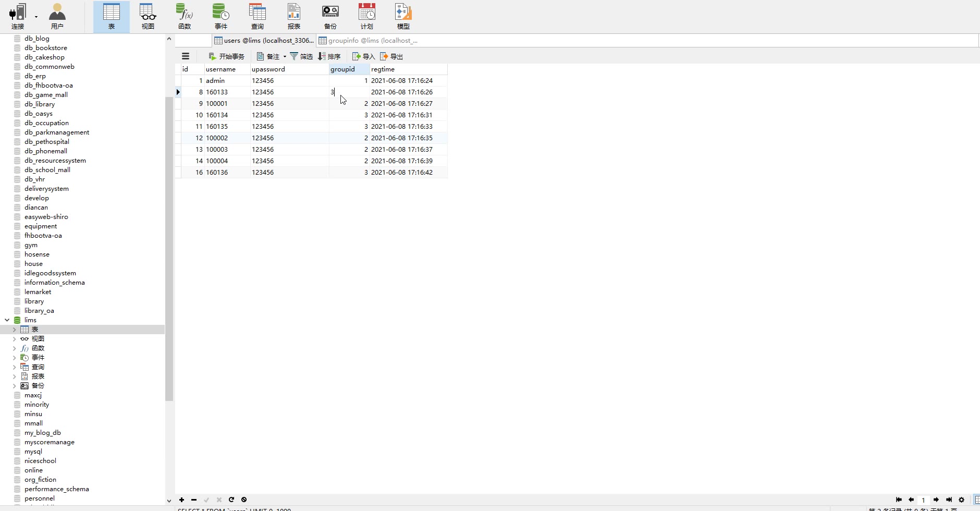Expand the 函数 node under lims
Screen dimensions: 980x511
pos(14,348)
